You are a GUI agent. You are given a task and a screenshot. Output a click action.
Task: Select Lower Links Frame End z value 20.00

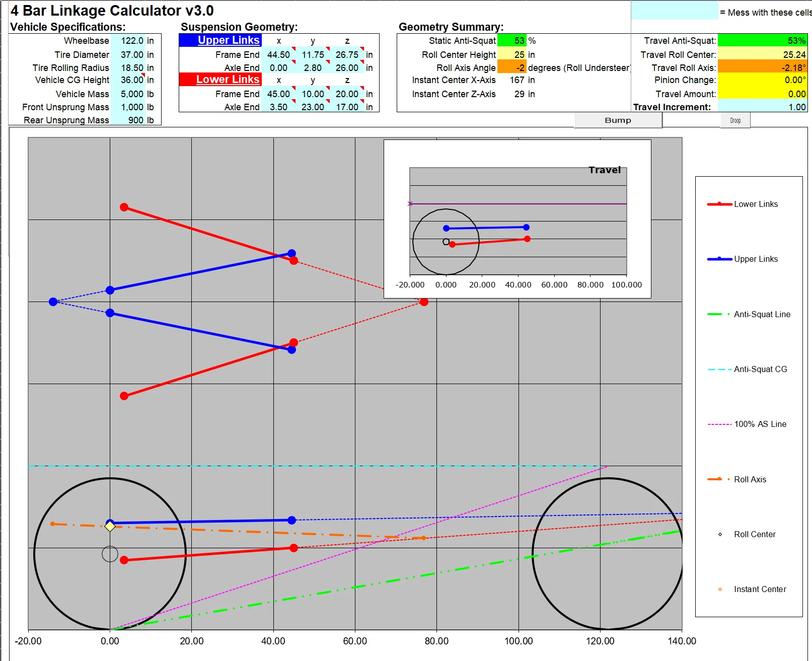[347, 94]
